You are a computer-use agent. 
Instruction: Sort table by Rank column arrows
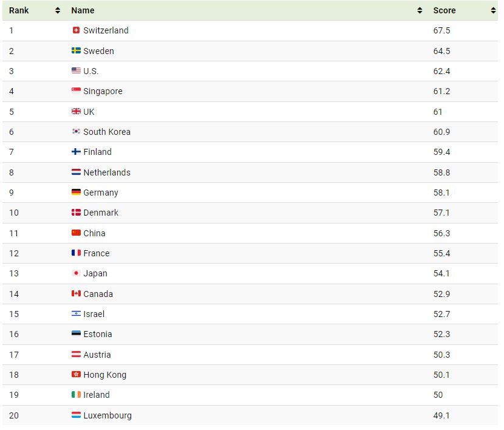point(58,10)
